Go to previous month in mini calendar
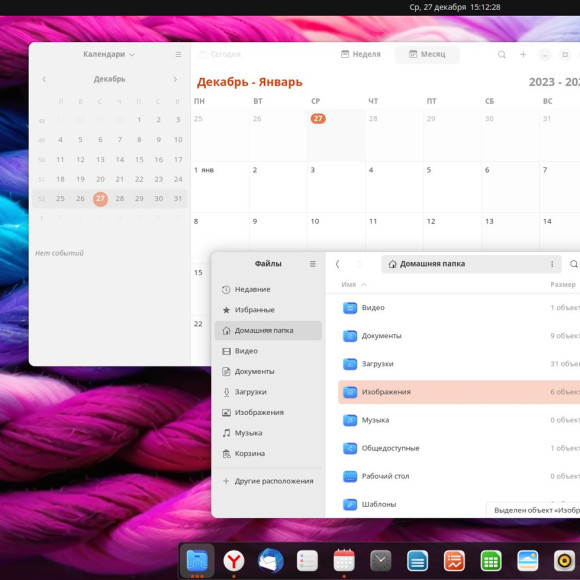Viewport: 580px width, 580px height. coord(44,79)
